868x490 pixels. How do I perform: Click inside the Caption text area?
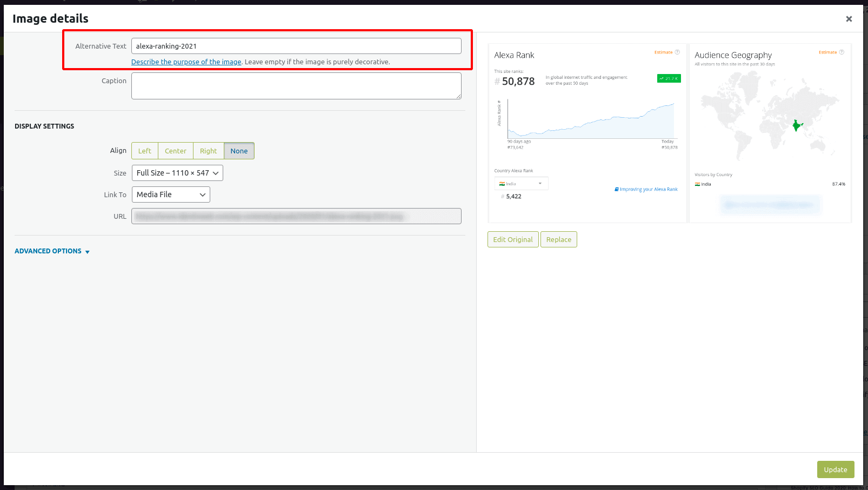(296, 86)
